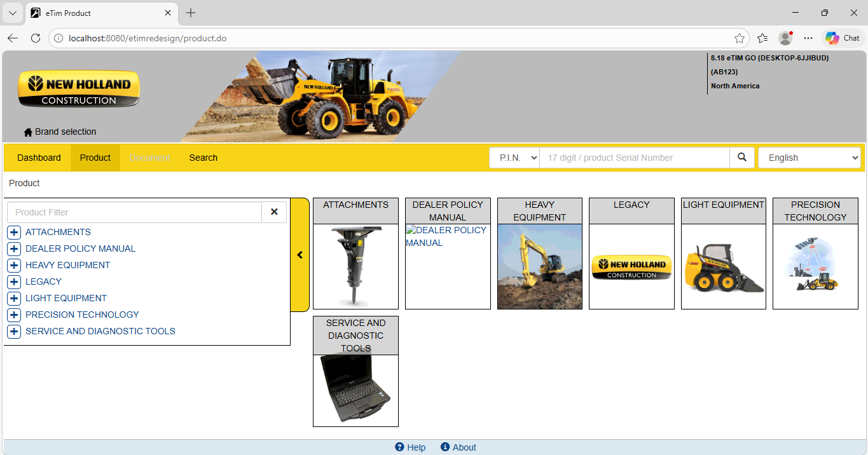Image resolution: width=868 pixels, height=455 pixels.
Task: Focus the Product Filter input field
Action: 134,212
